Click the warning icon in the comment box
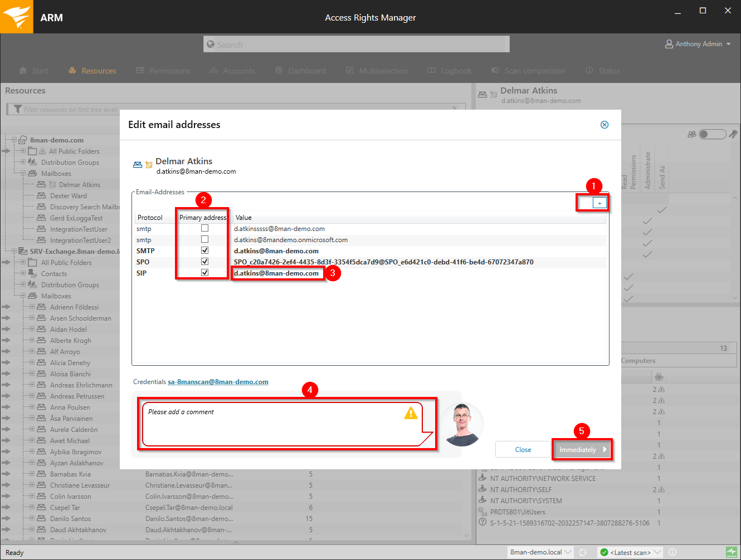 tap(411, 412)
